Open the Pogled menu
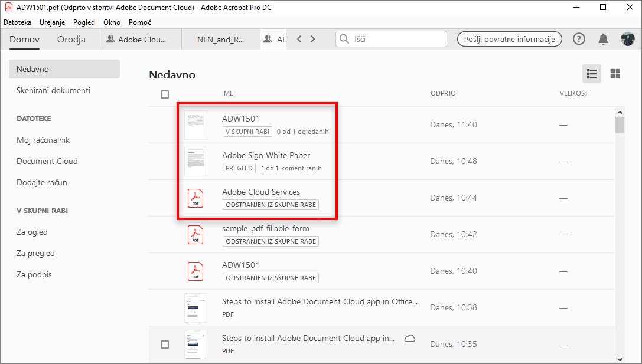Image resolution: width=642 pixels, height=364 pixels. point(84,22)
